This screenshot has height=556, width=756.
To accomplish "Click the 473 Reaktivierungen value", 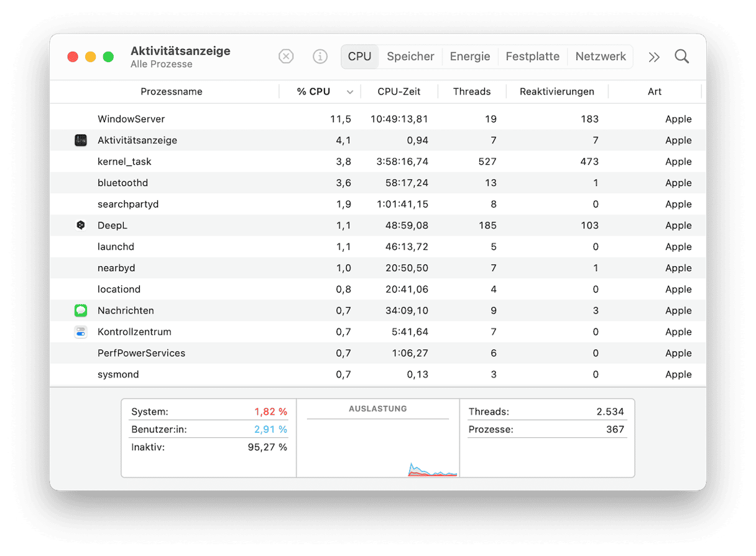I will click(589, 162).
